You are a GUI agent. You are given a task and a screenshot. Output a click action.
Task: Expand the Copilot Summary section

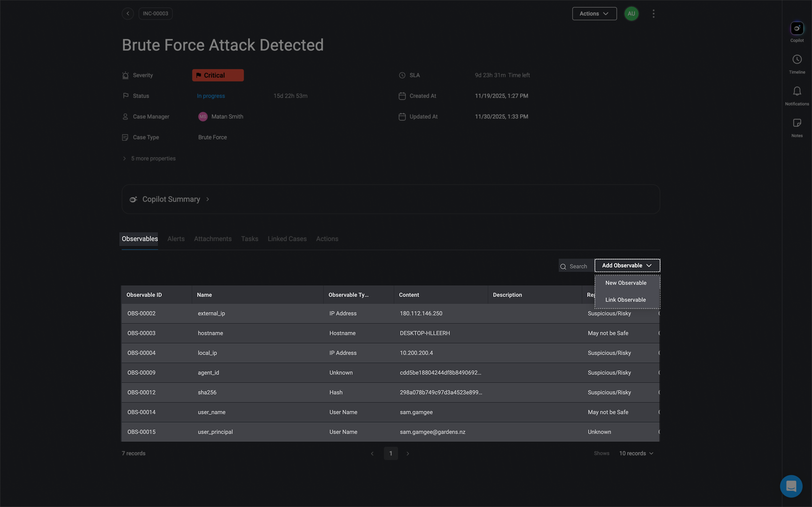pos(171,199)
